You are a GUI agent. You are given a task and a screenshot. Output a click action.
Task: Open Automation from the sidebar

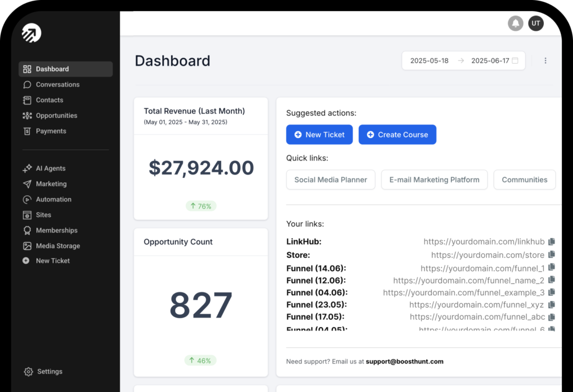click(54, 200)
